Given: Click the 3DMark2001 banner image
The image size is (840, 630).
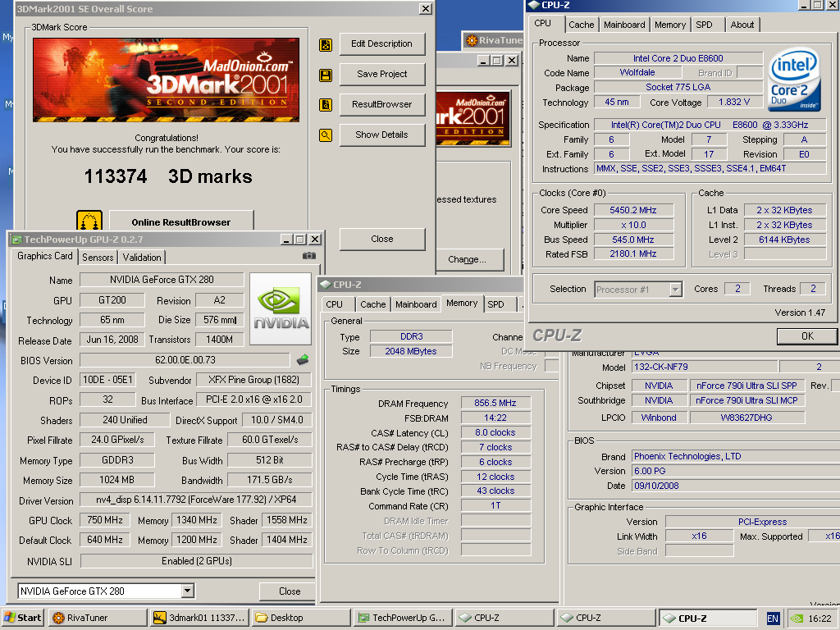Looking at the screenshot, I should [166, 80].
